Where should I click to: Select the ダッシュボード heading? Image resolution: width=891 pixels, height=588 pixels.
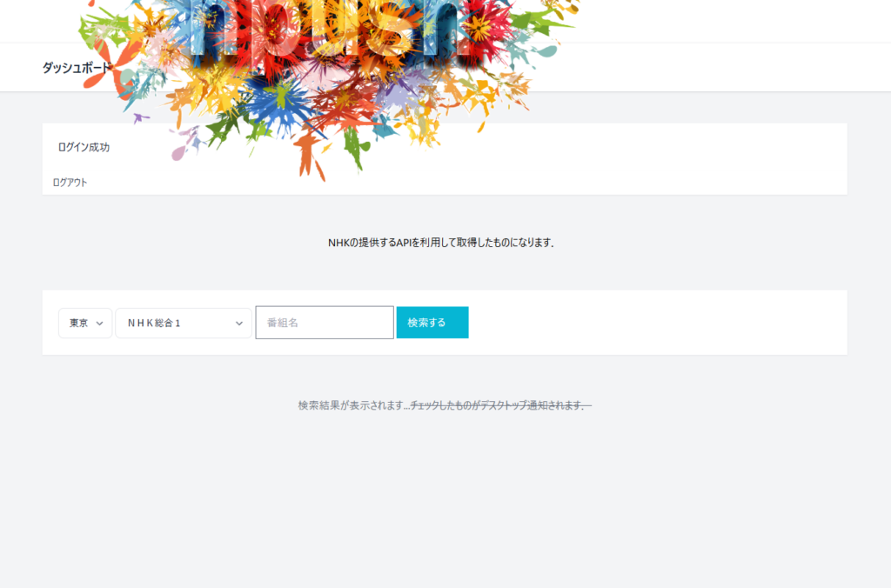tap(77, 68)
